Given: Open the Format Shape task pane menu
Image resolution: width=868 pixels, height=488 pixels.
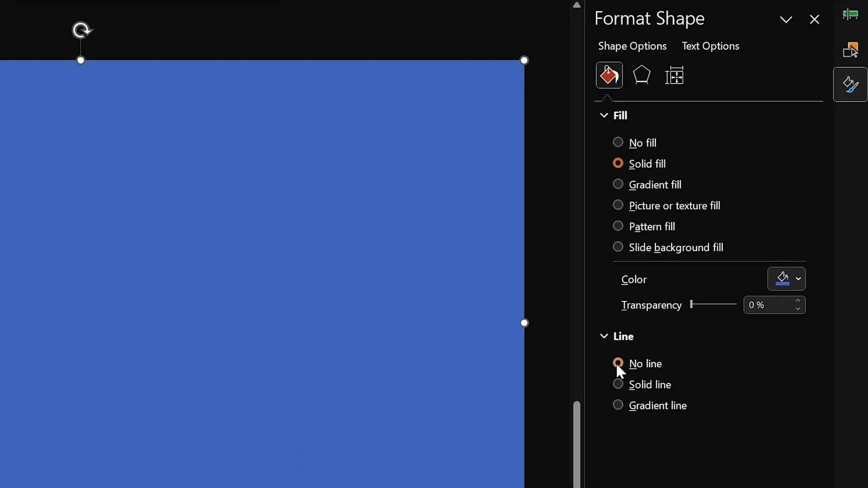Looking at the screenshot, I should [786, 19].
